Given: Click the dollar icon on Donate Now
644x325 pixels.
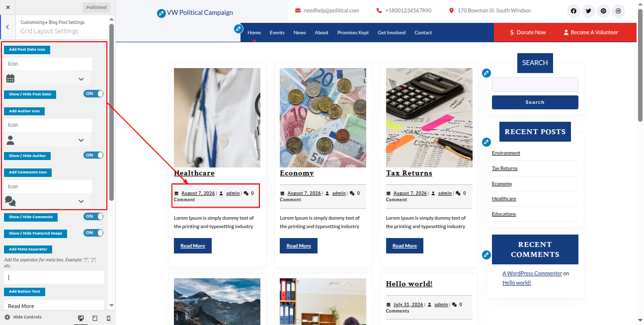Looking at the screenshot, I should pos(512,32).
